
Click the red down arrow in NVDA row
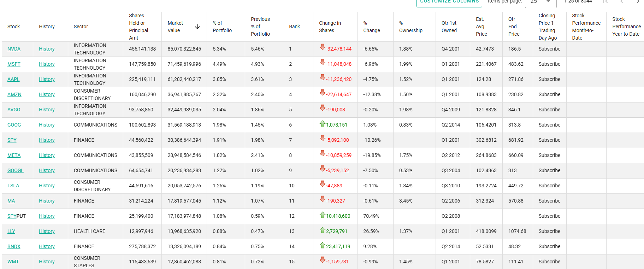pos(322,47)
